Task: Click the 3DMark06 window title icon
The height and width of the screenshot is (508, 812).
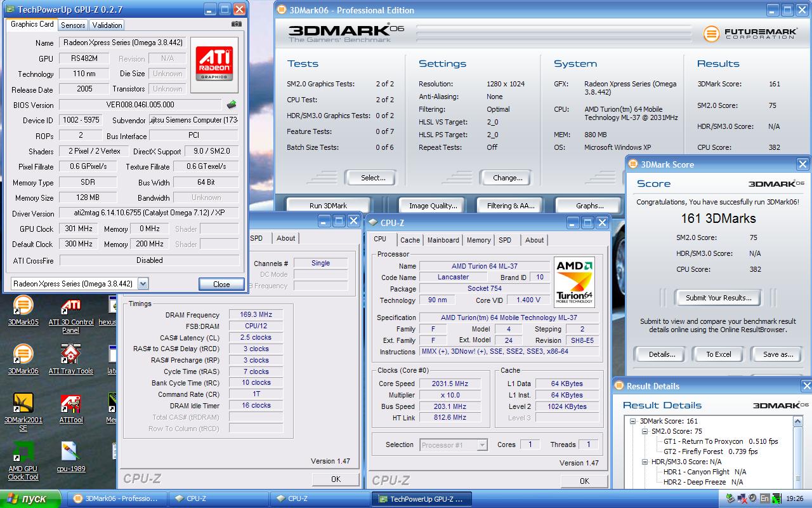Action: tap(282, 10)
